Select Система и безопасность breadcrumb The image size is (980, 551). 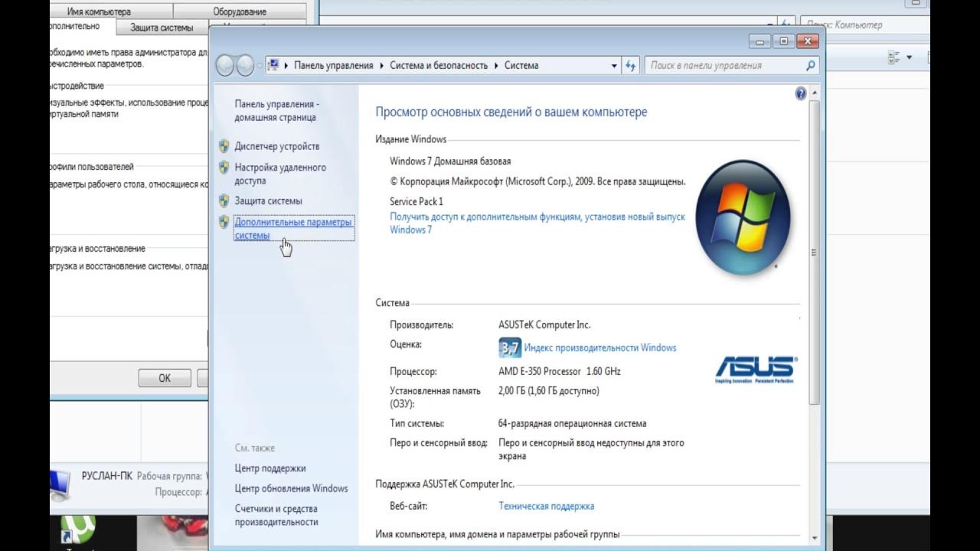click(439, 66)
